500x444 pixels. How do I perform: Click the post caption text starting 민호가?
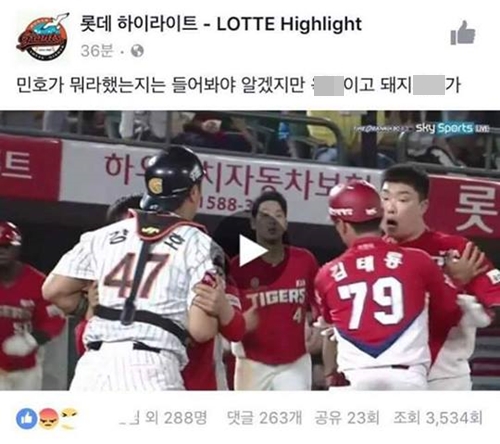238,85
